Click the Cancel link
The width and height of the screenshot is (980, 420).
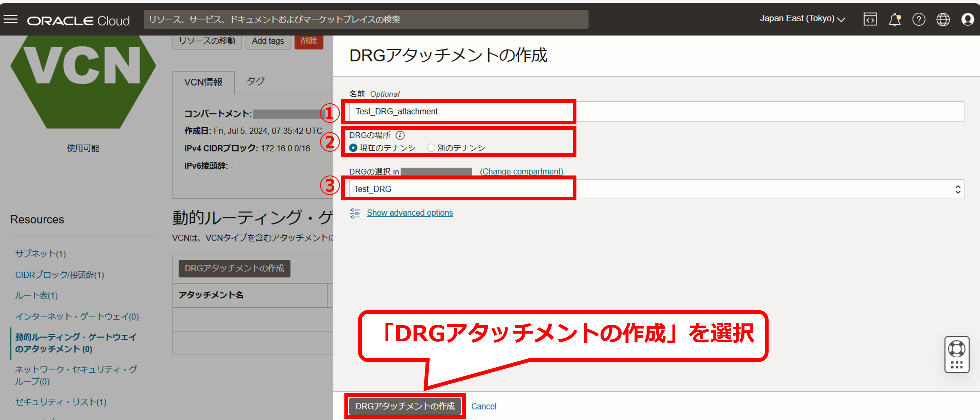pos(484,406)
